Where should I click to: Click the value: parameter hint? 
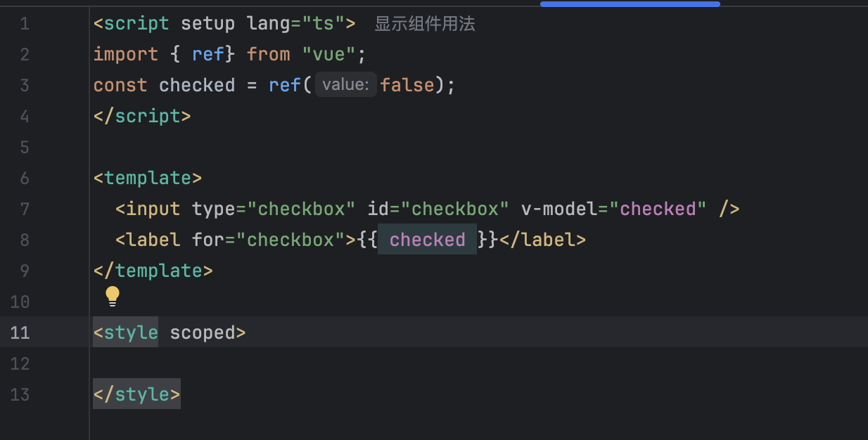[345, 85]
